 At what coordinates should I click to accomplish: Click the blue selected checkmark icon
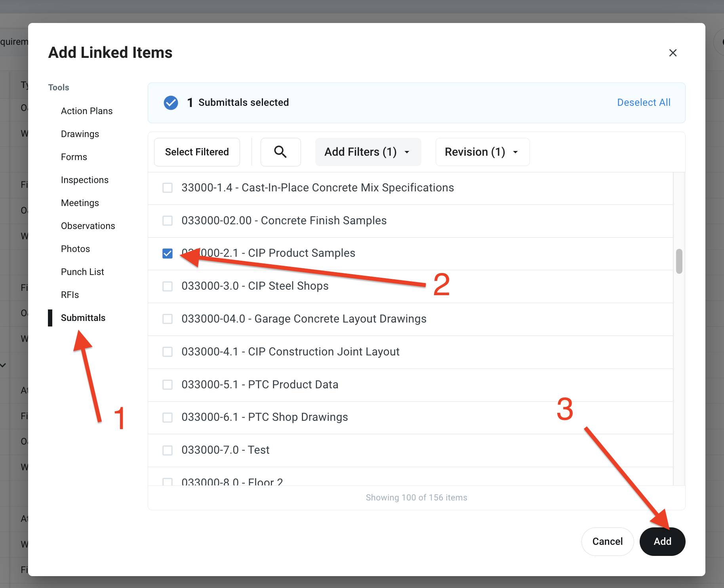tap(171, 103)
